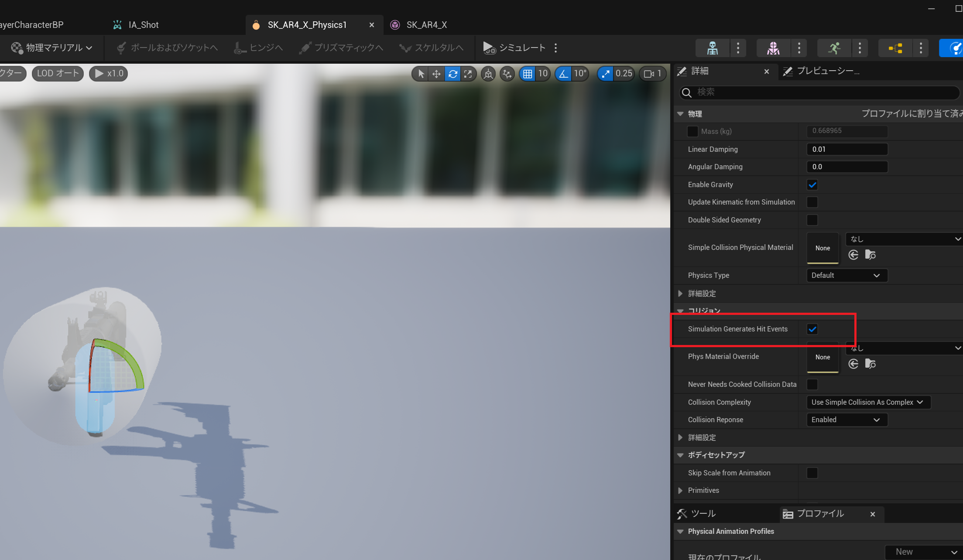Open the Physics Type dropdown
Screen dimensions: 963x560
pyautogui.click(x=846, y=276)
